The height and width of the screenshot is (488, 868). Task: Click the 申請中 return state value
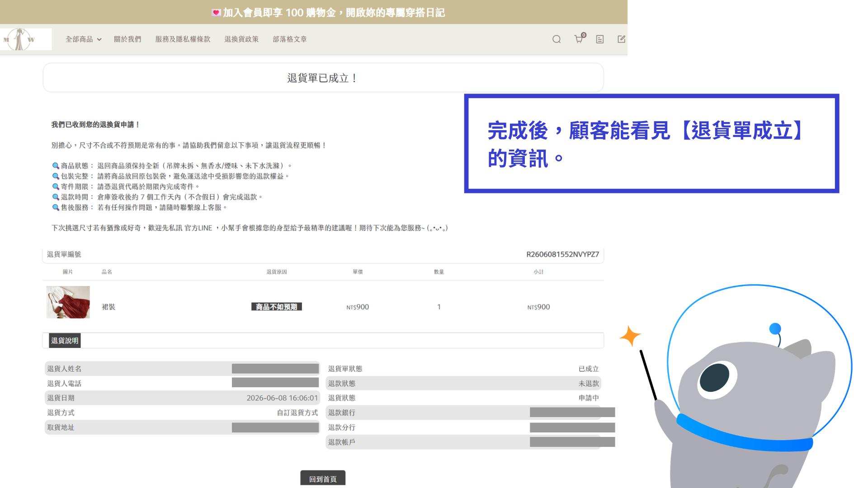tap(589, 398)
